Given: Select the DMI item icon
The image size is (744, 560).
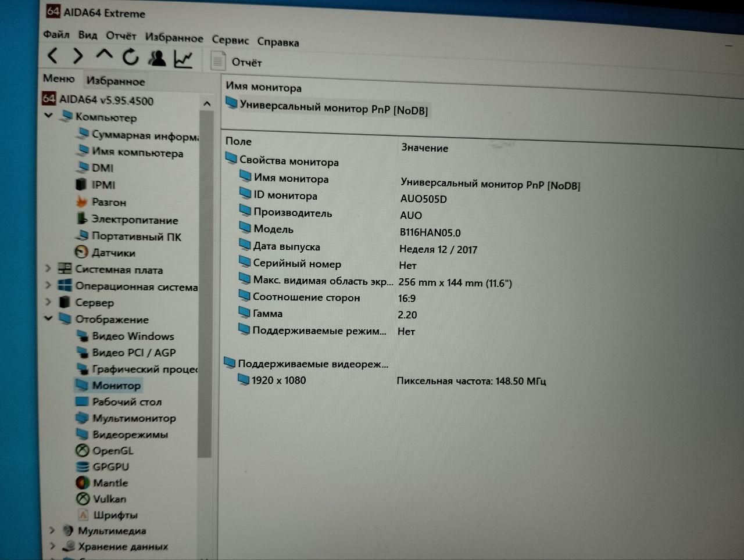Looking at the screenshot, I should pyautogui.click(x=82, y=167).
